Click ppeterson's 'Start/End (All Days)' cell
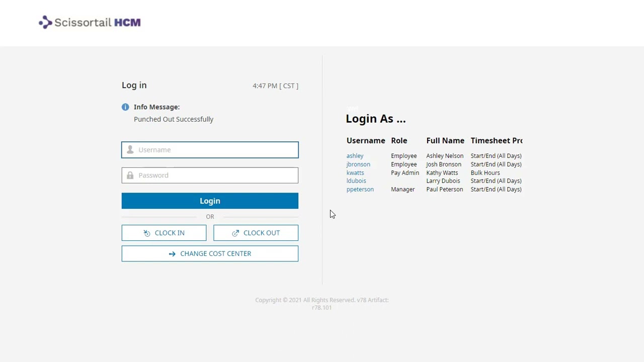644x362 pixels. pos(496,190)
